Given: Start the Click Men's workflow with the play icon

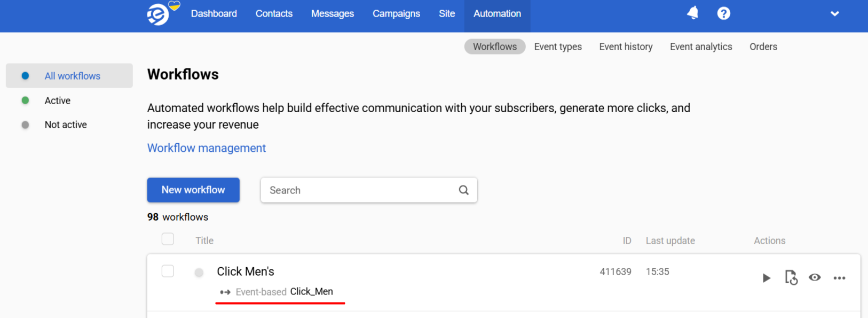Looking at the screenshot, I should point(767,278).
